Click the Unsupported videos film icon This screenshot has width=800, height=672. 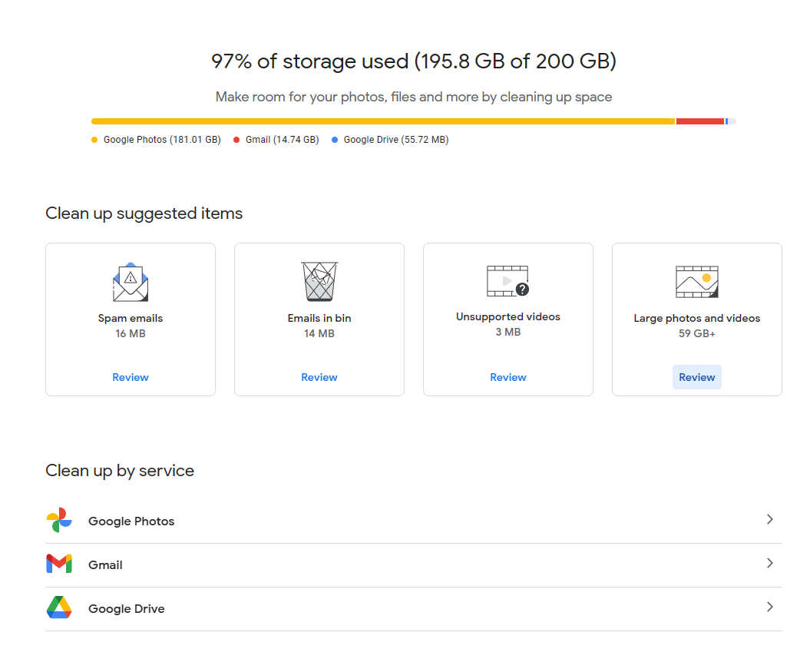(508, 281)
